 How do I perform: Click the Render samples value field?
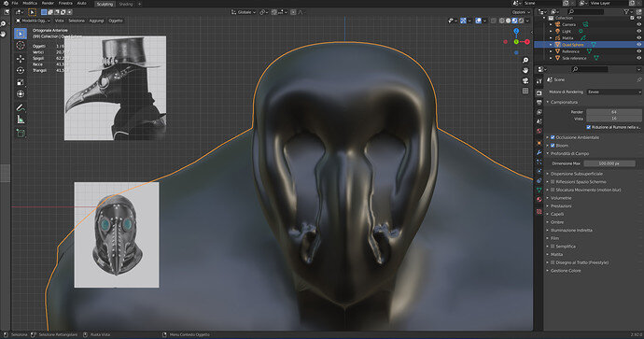coord(613,112)
